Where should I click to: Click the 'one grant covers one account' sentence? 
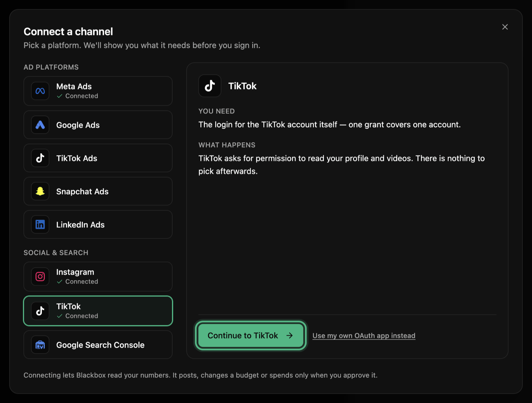pyautogui.click(x=330, y=125)
